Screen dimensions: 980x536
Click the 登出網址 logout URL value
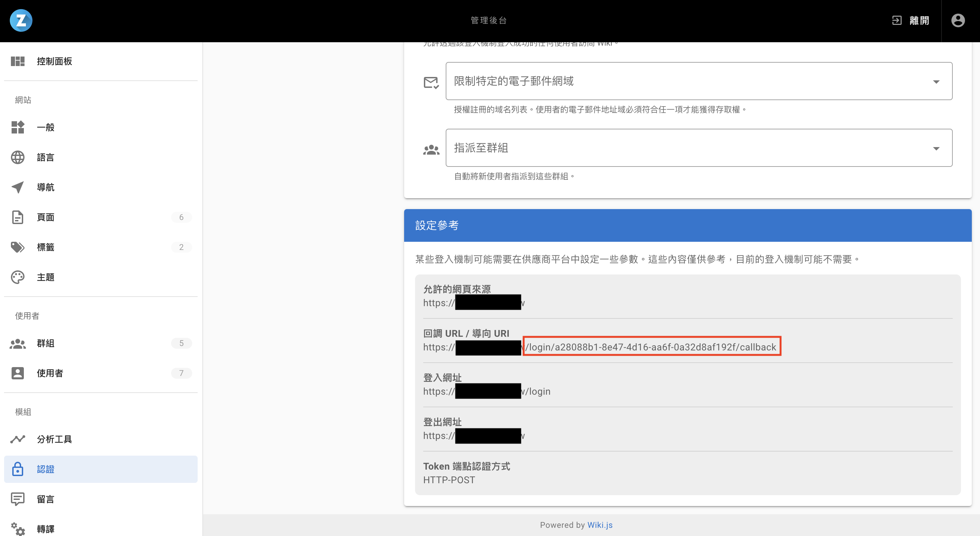click(474, 436)
